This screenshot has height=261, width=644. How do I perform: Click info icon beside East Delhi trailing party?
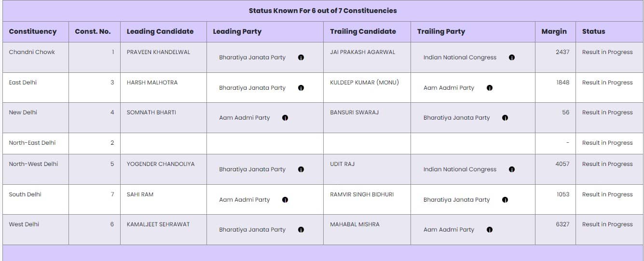click(490, 88)
